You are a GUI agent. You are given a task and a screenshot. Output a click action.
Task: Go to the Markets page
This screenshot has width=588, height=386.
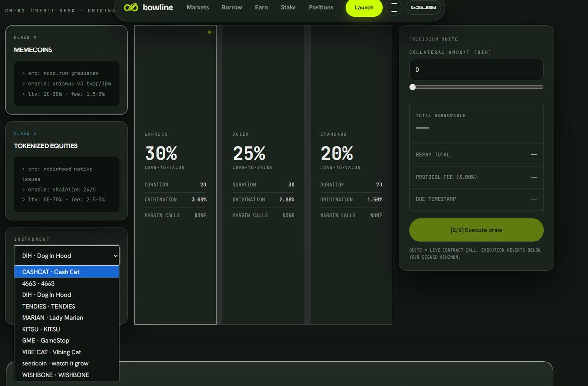click(x=197, y=7)
